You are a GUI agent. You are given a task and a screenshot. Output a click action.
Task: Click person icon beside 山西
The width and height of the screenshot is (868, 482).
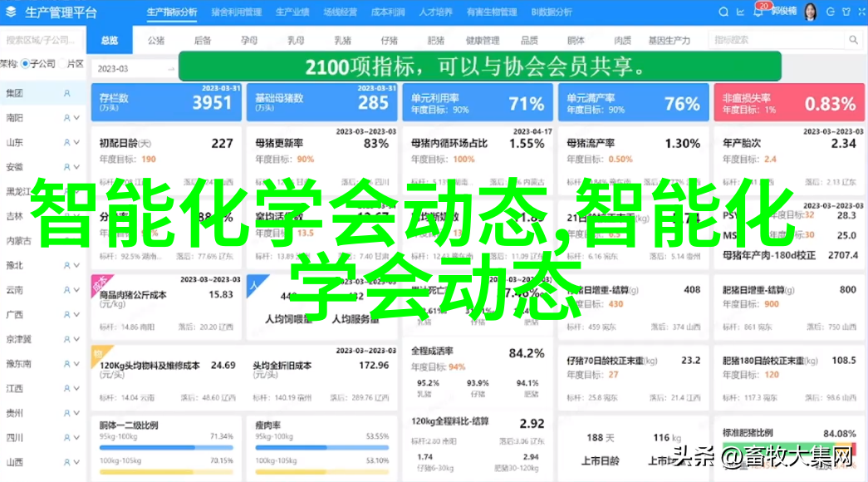tap(67, 462)
